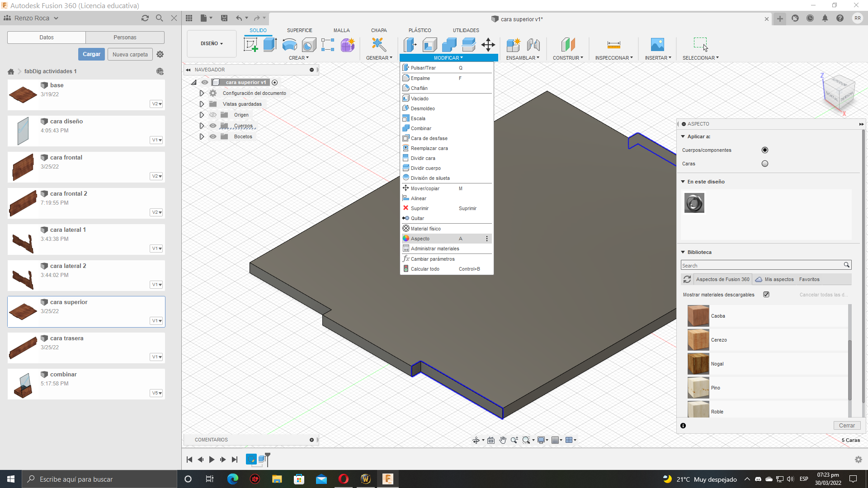The height and width of the screenshot is (488, 868).
Task: Click the search magnifier in data panel
Action: click(159, 18)
